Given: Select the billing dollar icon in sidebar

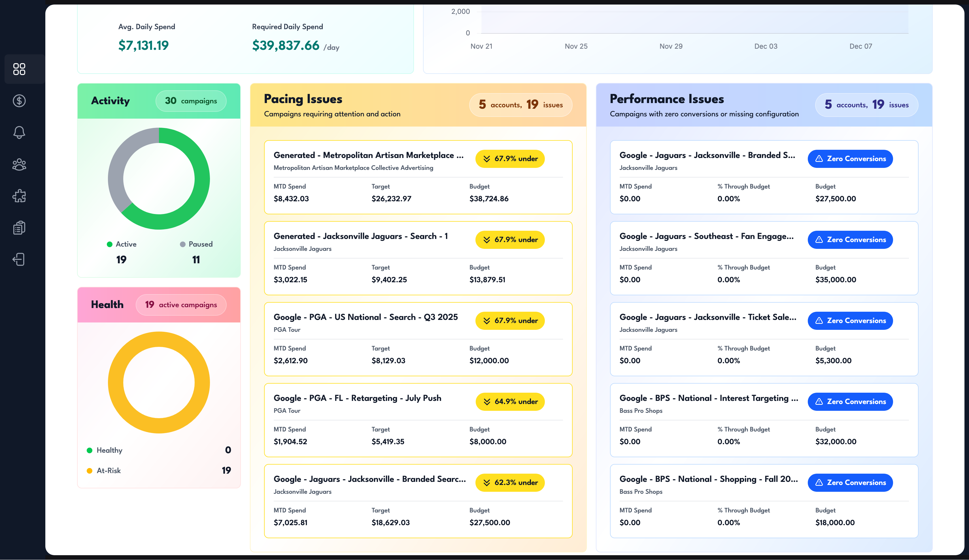Looking at the screenshot, I should [19, 101].
